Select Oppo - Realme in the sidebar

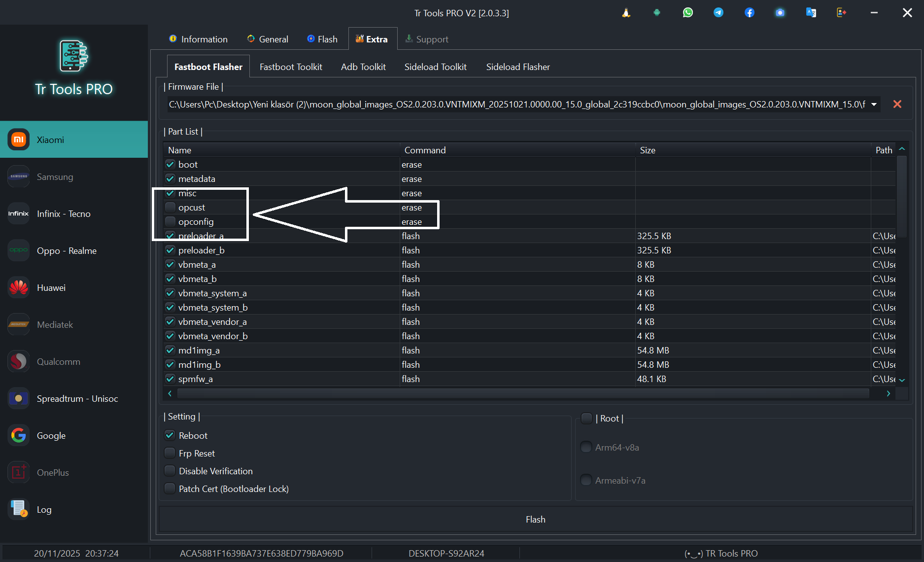74,250
